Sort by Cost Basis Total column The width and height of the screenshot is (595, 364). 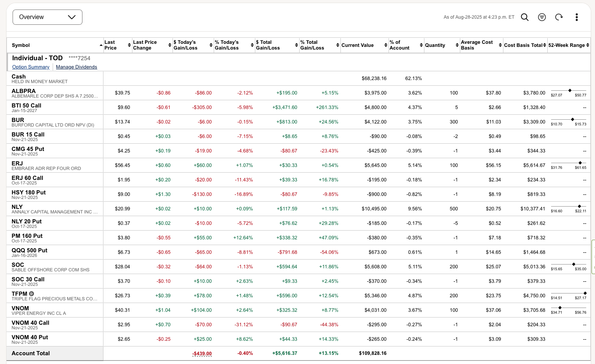[x=525, y=45]
